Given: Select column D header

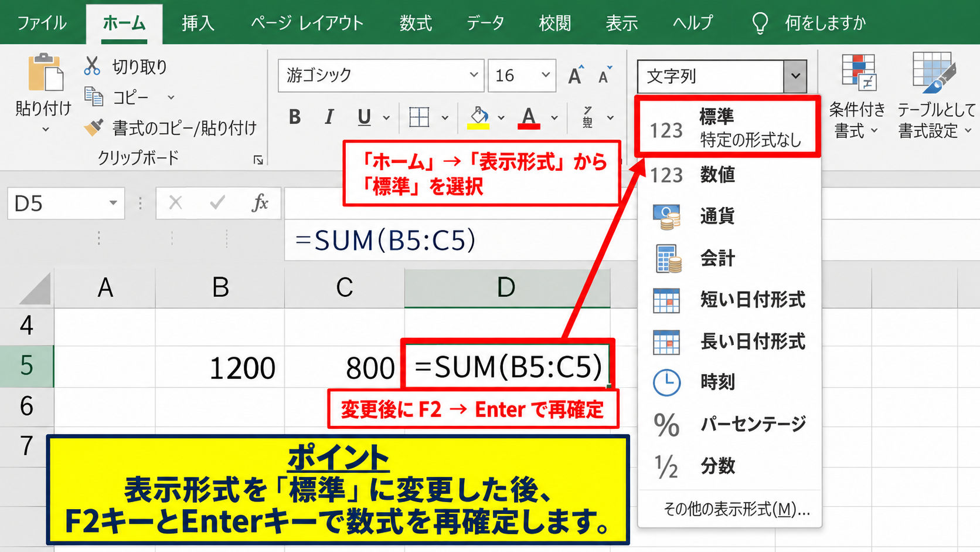Looking at the screenshot, I should [x=506, y=288].
